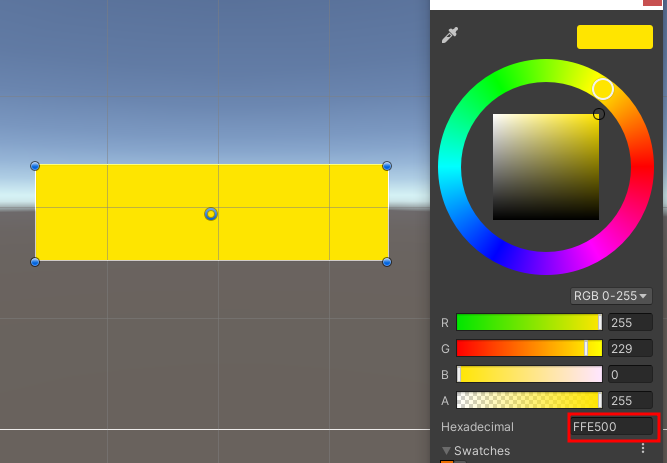Click the A value field showing 255
667x463 pixels.
(630, 400)
